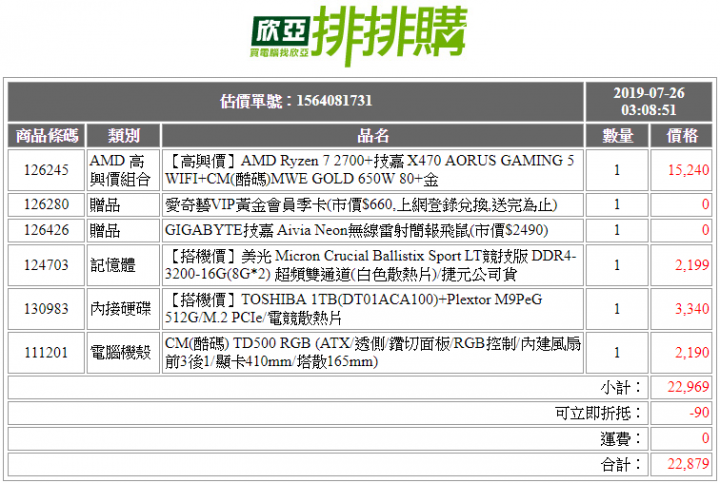
Task: Select barcode 126426
Action: pos(46,230)
